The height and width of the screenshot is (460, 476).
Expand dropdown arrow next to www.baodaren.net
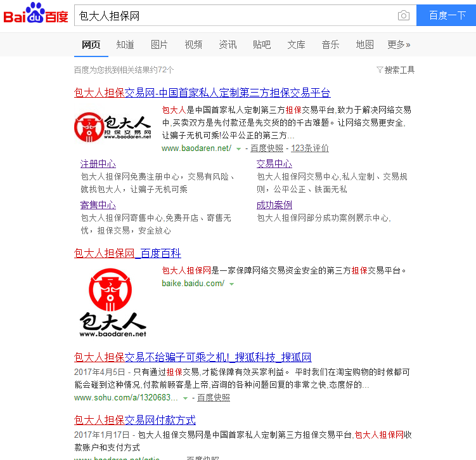[238, 149]
